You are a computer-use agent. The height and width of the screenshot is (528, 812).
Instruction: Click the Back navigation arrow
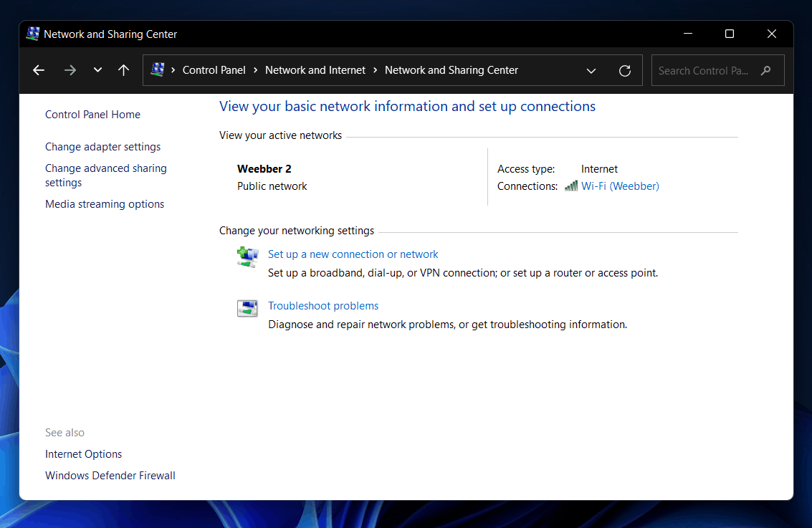point(39,70)
